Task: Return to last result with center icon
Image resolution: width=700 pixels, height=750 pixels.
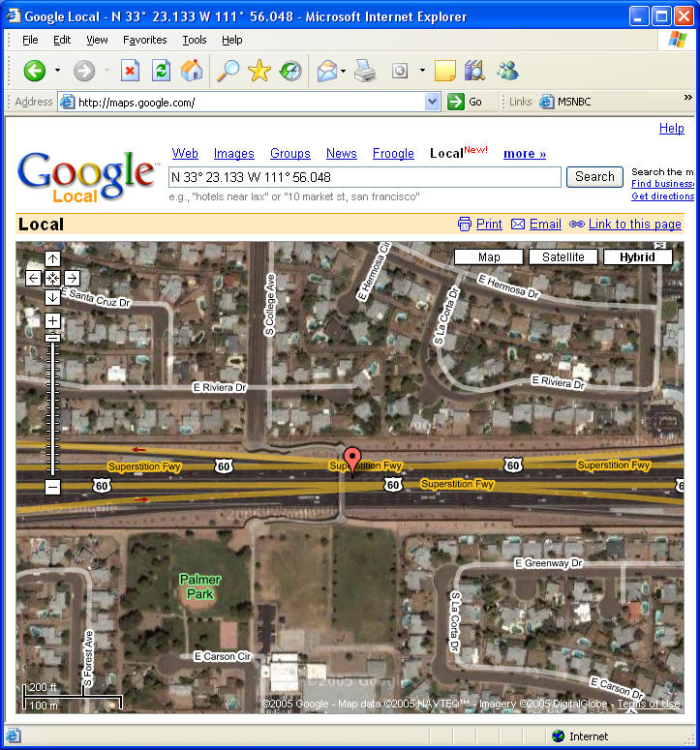Action: coord(52,279)
